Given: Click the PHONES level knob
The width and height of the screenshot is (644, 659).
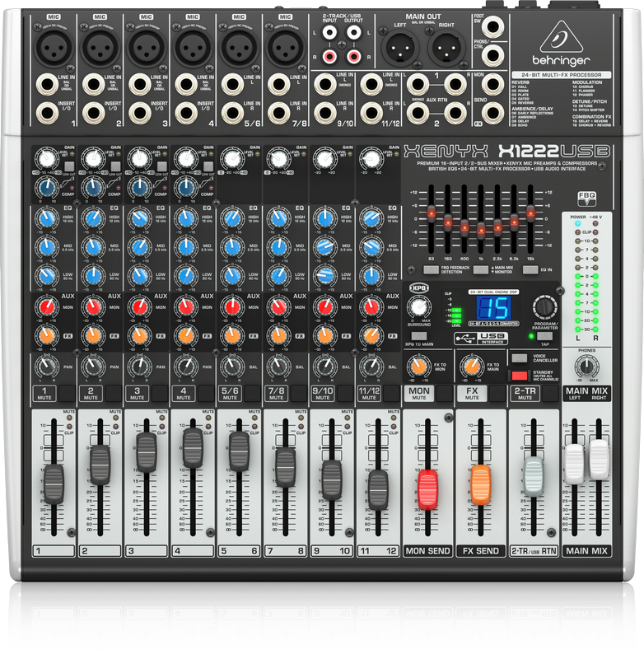Looking at the screenshot, I should click(x=587, y=367).
